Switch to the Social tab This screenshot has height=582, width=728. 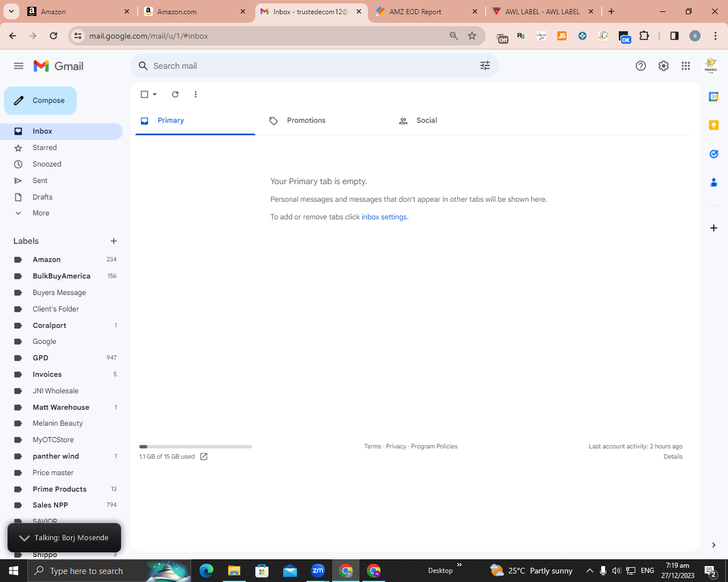point(450,120)
